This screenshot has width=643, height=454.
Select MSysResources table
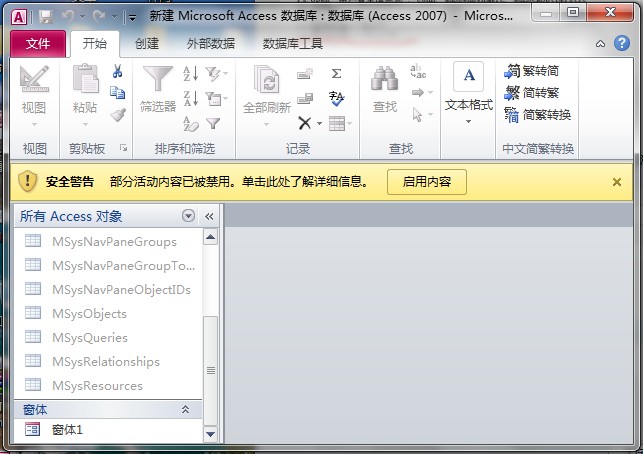coord(108,386)
